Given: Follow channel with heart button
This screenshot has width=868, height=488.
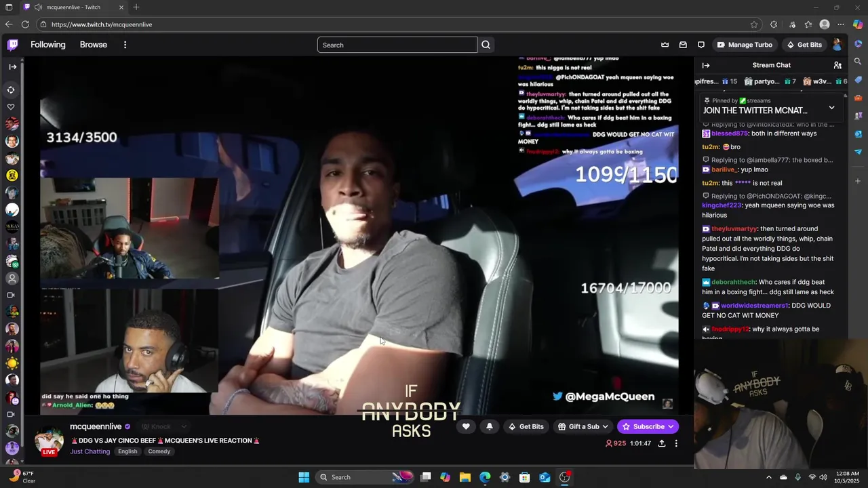Looking at the screenshot, I should [466, 426].
